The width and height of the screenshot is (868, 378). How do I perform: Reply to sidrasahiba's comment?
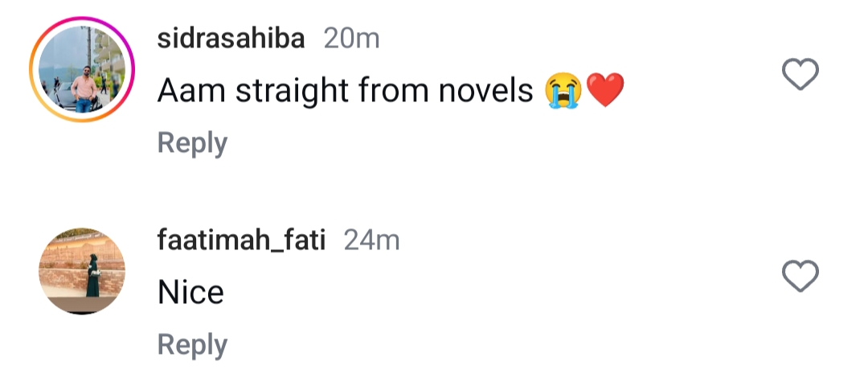point(192,143)
